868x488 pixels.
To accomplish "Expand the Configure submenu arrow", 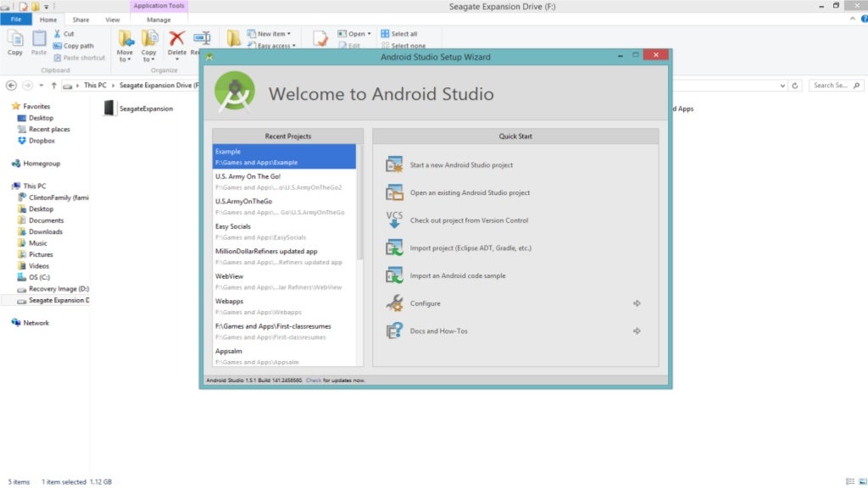I will [637, 303].
